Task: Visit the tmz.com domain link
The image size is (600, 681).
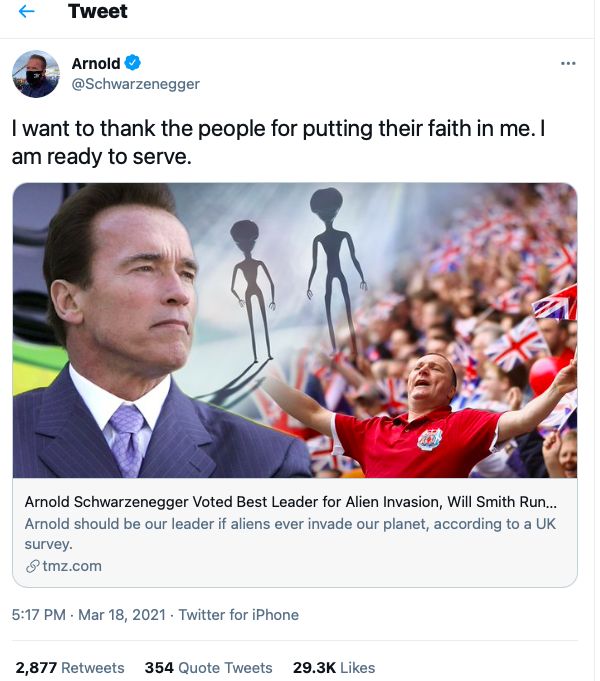Action: [72, 566]
